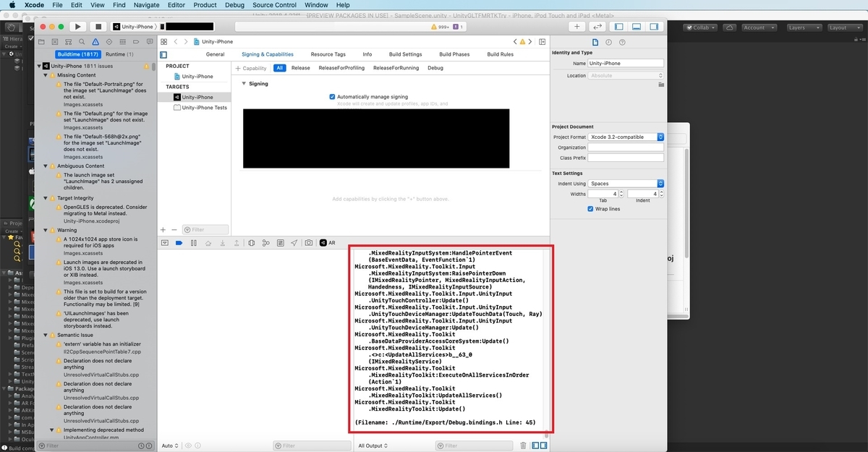Collapse the Signing section disclosure triangle

[244, 84]
